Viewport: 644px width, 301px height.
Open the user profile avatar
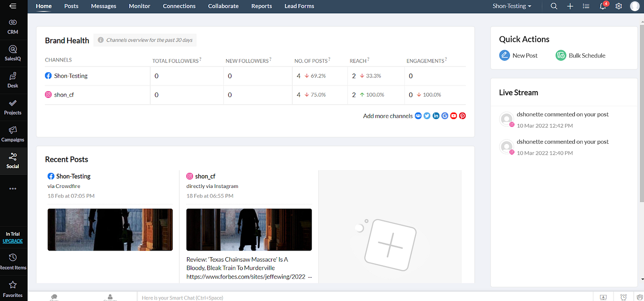coord(635,6)
